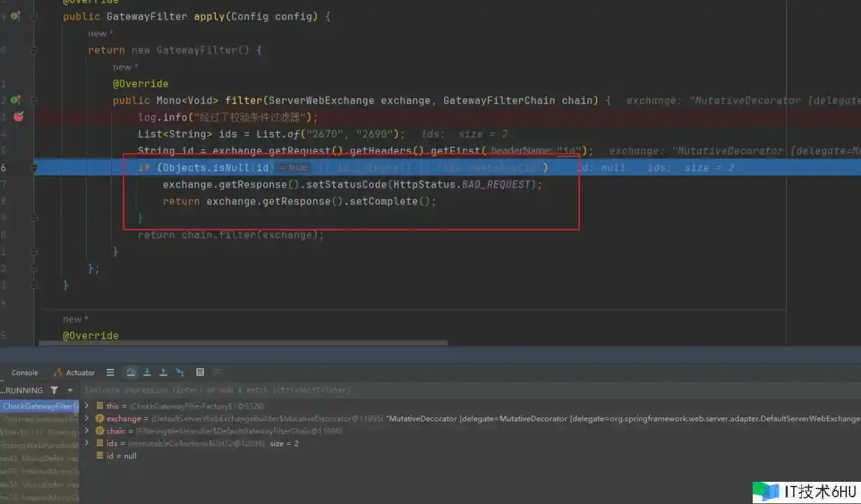Expand the 'ids' variable node
The image size is (861, 504).
[86, 444]
